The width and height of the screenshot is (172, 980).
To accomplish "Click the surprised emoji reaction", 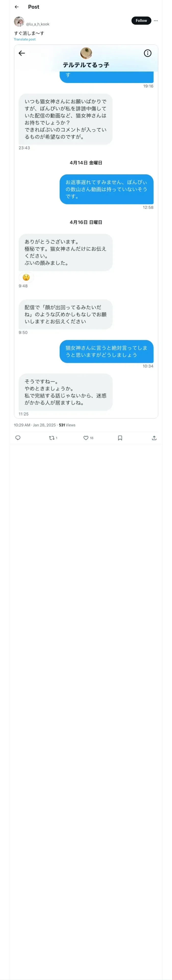I will (x=26, y=277).
